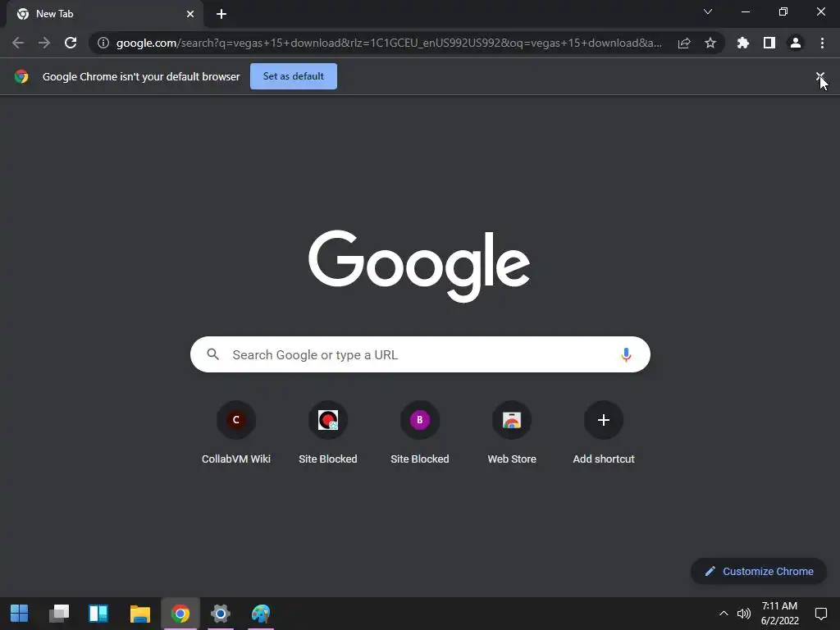This screenshot has width=840, height=630.
Task: Dismiss the default browser infobar
Action: pyautogui.click(x=820, y=76)
